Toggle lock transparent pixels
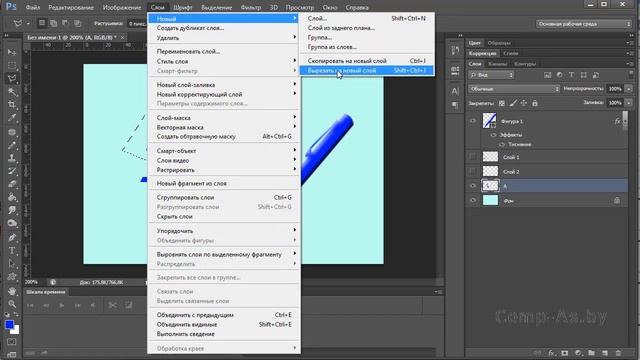The height and width of the screenshot is (360, 640). [502, 103]
